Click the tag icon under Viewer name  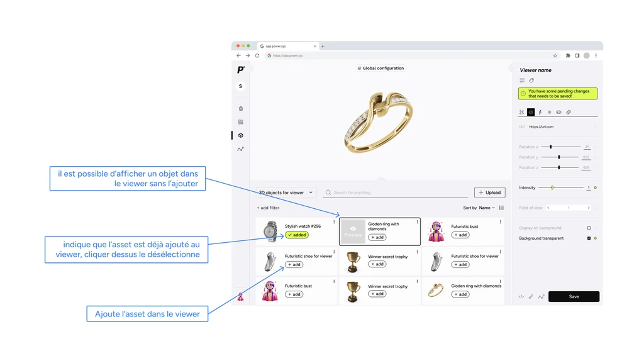531,81
